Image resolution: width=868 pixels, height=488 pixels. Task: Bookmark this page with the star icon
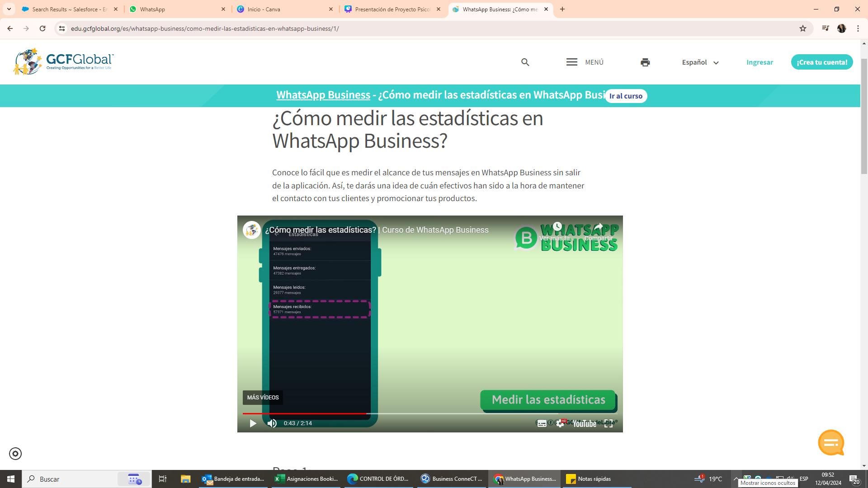coord(803,28)
